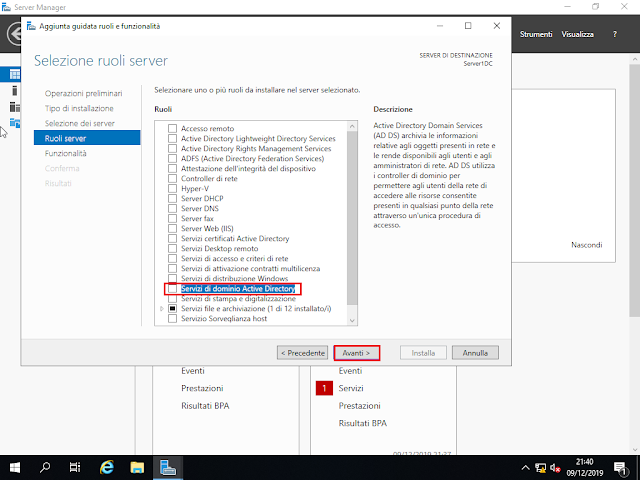Go to Tipo di installazione step
The image size is (640, 480).
[x=79, y=109]
